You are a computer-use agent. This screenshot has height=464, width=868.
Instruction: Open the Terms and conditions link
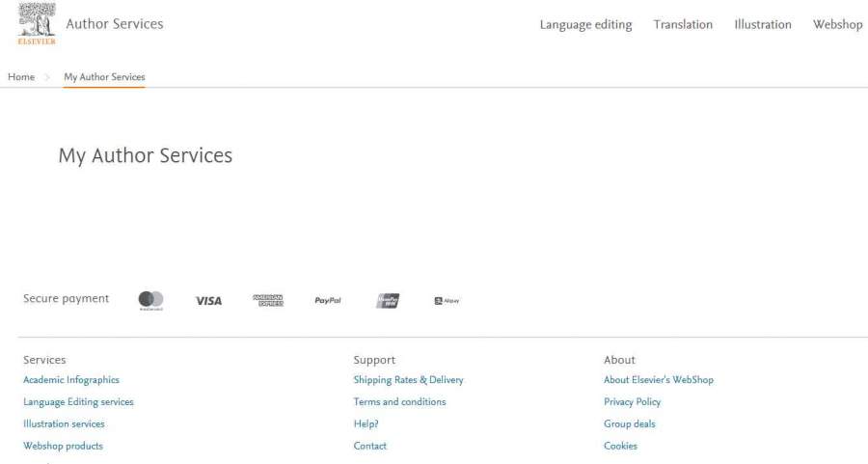pos(399,402)
